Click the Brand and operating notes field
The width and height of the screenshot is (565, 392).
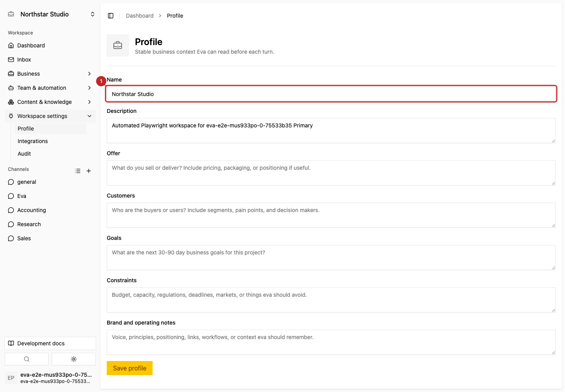pos(331,342)
